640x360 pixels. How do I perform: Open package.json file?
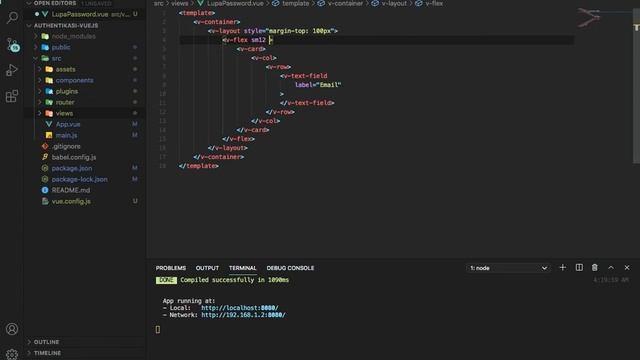click(x=71, y=168)
